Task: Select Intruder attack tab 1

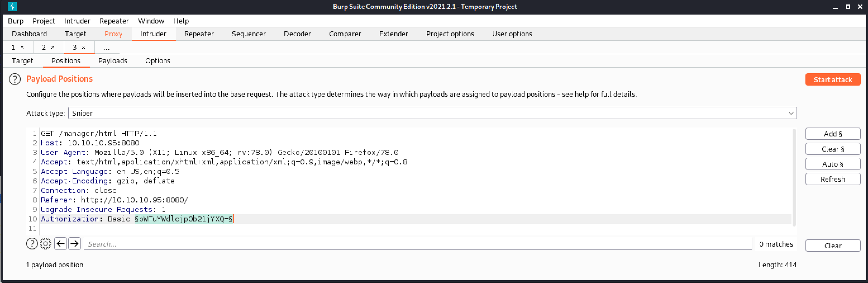Action: coord(13,47)
